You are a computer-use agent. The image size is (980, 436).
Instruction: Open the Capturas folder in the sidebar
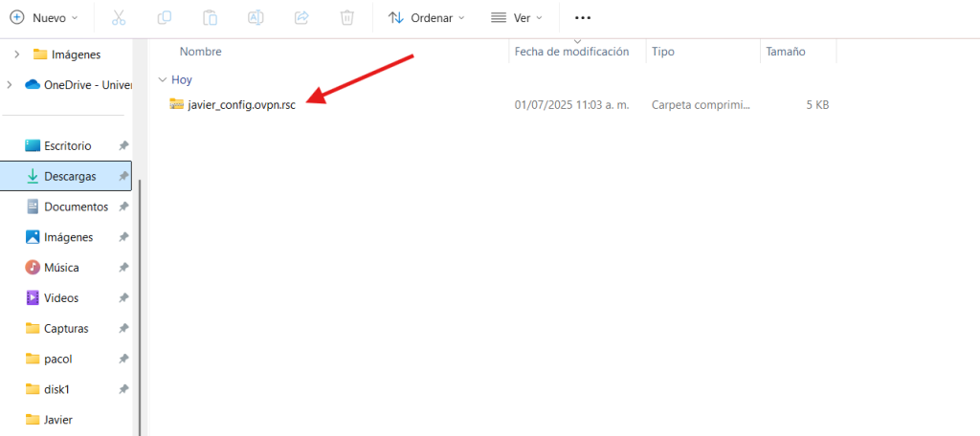57,329
